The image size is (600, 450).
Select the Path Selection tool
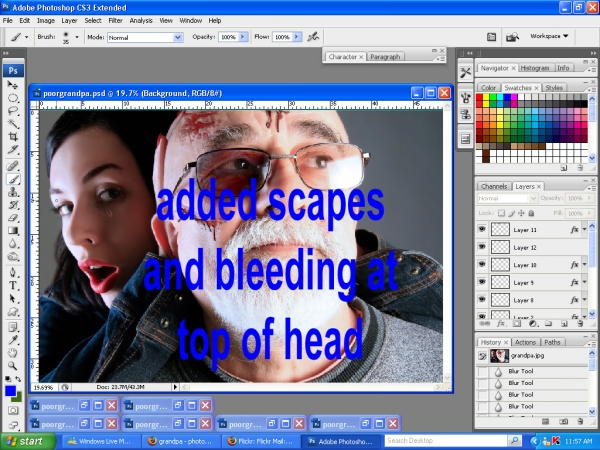13,298
